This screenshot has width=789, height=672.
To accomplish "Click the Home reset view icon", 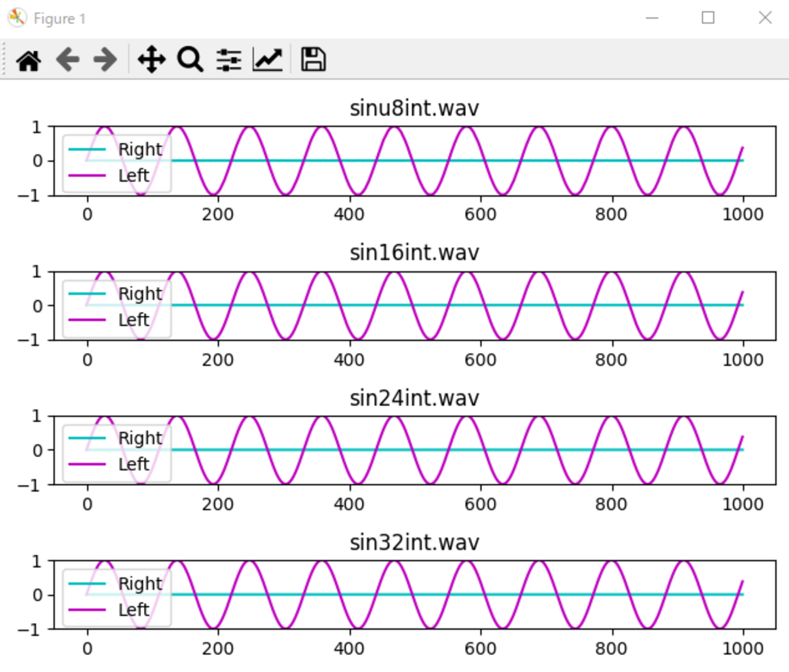I will click(x=29, y=60).
